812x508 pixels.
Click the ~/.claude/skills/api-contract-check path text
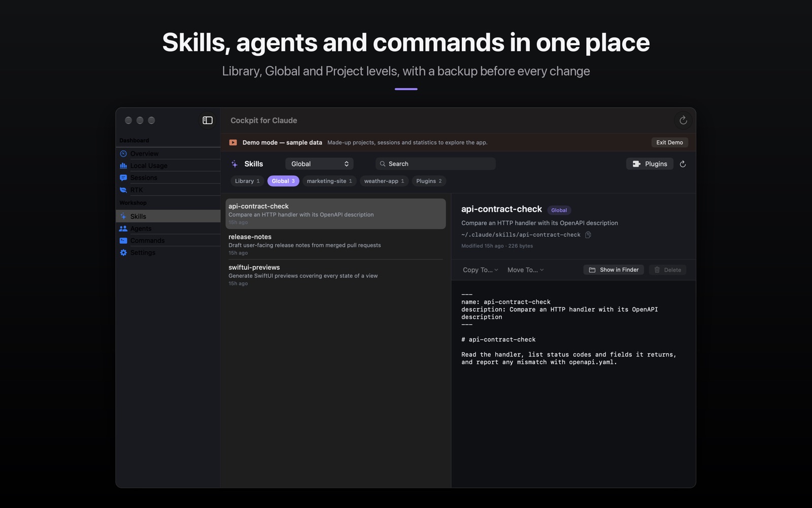(x=521, y=235)
